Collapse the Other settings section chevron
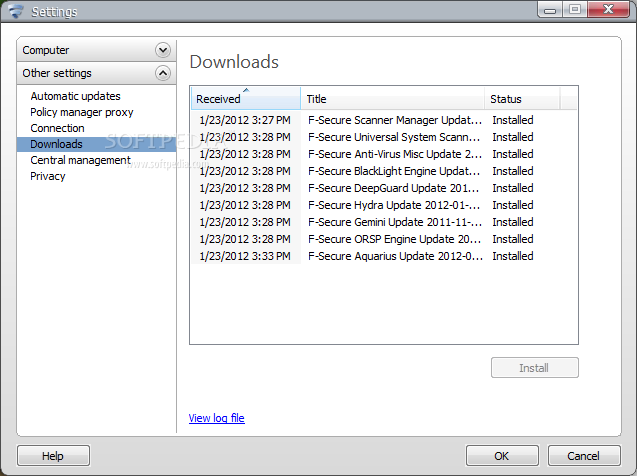Viewport: 637px width, 476px height. (162, 73)
